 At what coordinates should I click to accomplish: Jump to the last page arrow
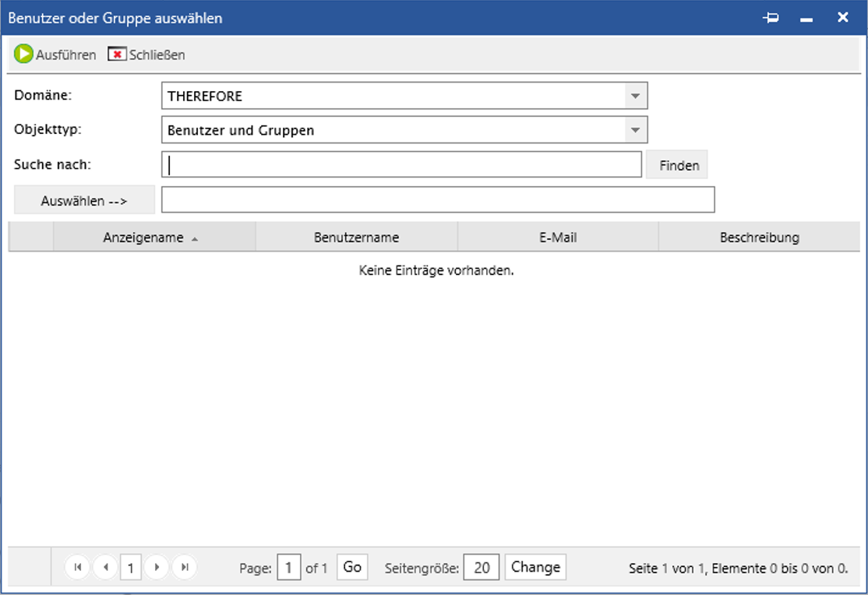(x=184, y=567)
